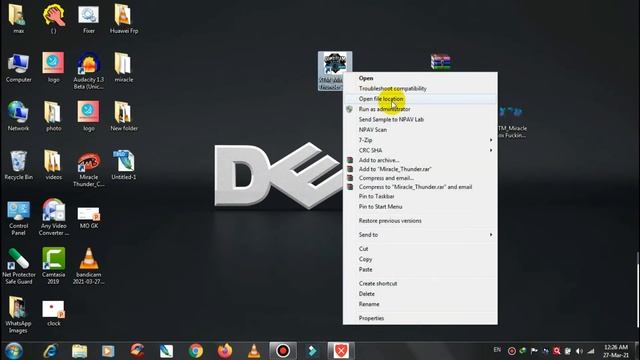Select the Control Panel desktop icon
The height and width of the screenshot is (360, 640).
[x=18, y=218]
